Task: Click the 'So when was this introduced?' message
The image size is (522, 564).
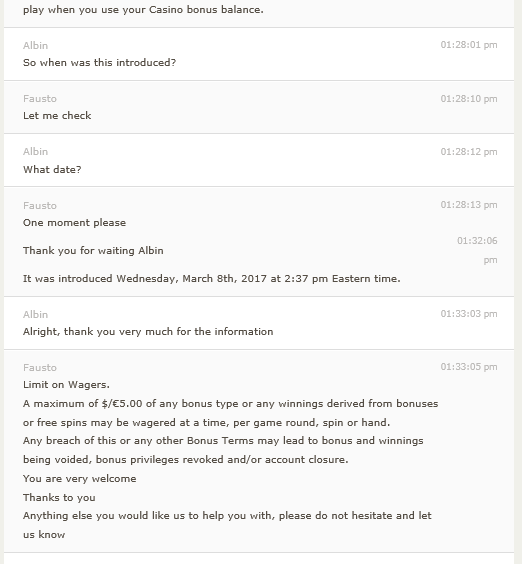Action: pos(100,63)
